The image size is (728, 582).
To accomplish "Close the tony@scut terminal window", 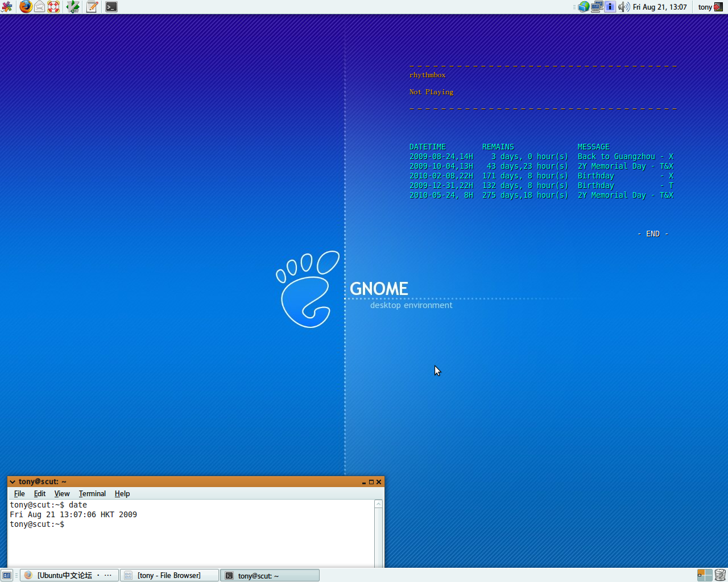I will click(x=379, y=482).
